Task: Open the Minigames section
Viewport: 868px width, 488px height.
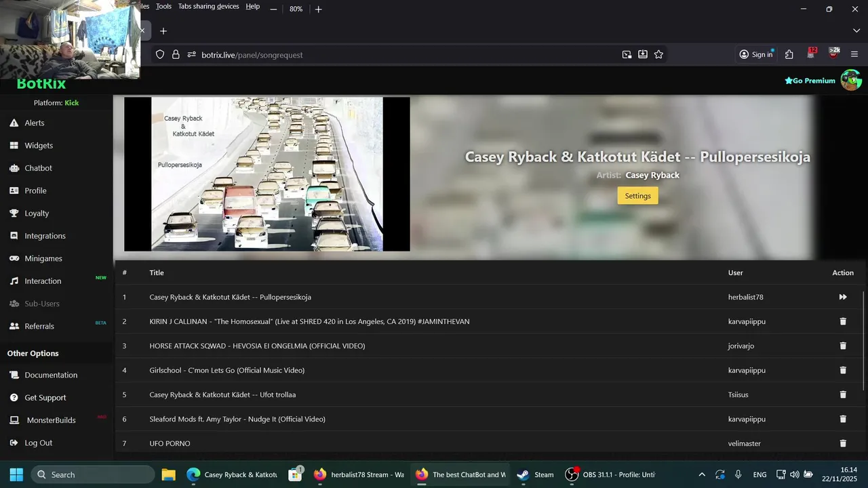Action: [43, 258]
